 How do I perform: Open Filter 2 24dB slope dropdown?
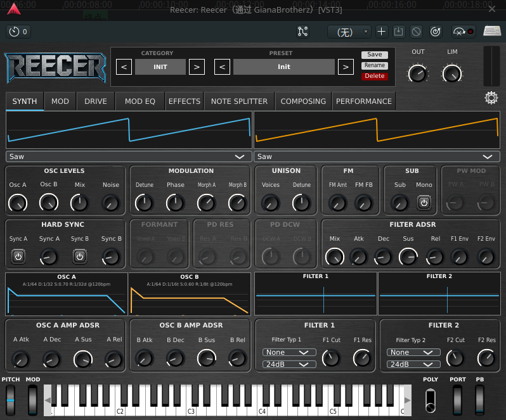[413, 364]
